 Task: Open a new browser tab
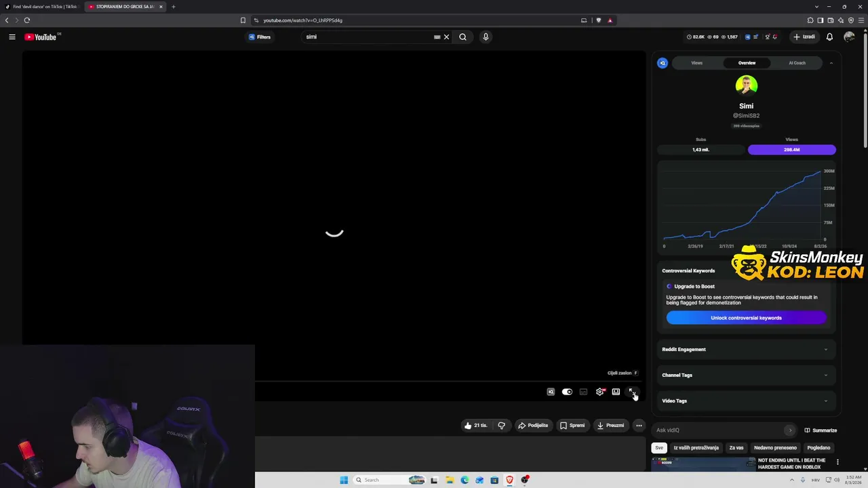(x=173, y=7)
